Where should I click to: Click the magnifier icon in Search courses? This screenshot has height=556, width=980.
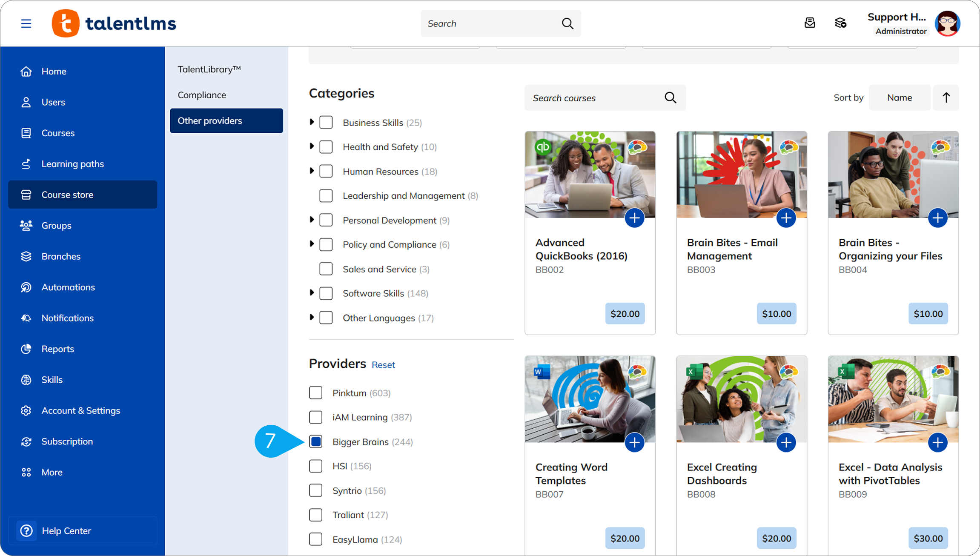670,98
